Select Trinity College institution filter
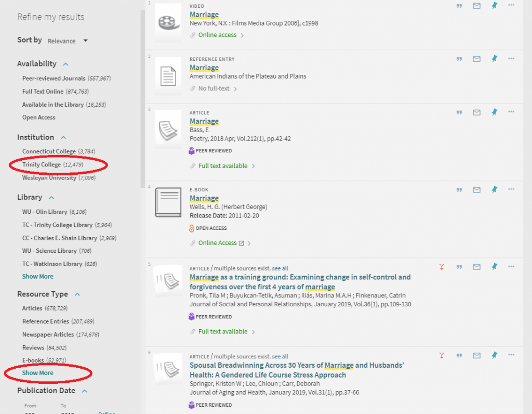Image resolution: width=532 pixels, height=414 pixels. click(x=52, y=165)
